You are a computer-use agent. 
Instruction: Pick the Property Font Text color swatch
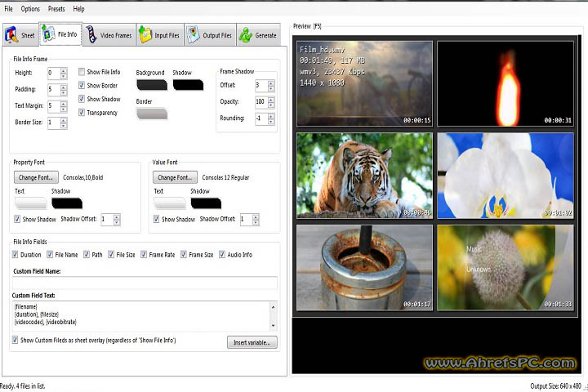click(x=31, y=203)
